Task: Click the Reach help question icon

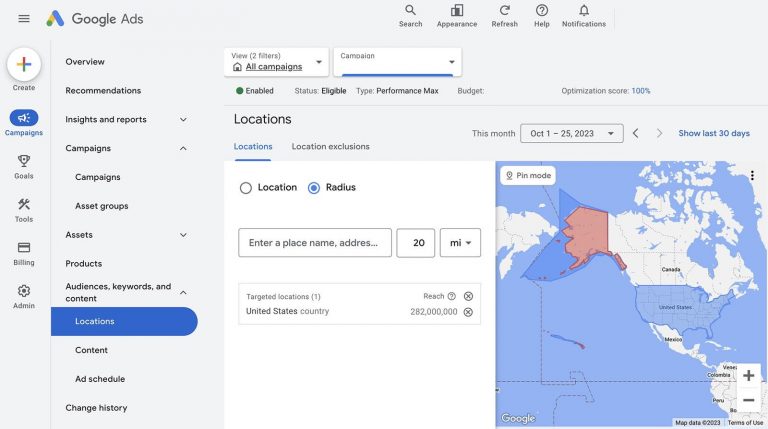Action: (x=452, y=296)
